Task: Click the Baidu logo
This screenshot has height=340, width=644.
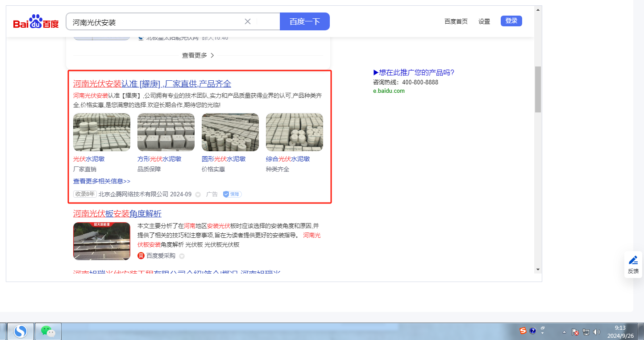Action: pyautogui.click(x=36, y=21)
